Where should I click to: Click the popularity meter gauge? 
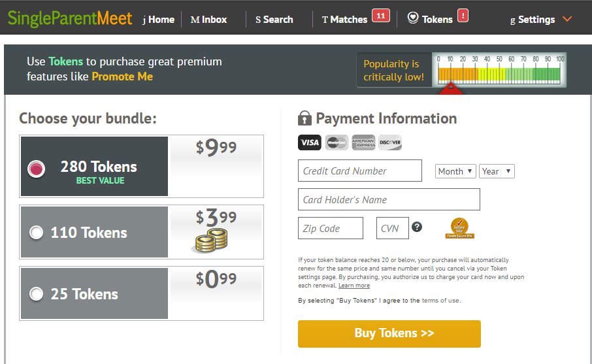click(499, 70)
